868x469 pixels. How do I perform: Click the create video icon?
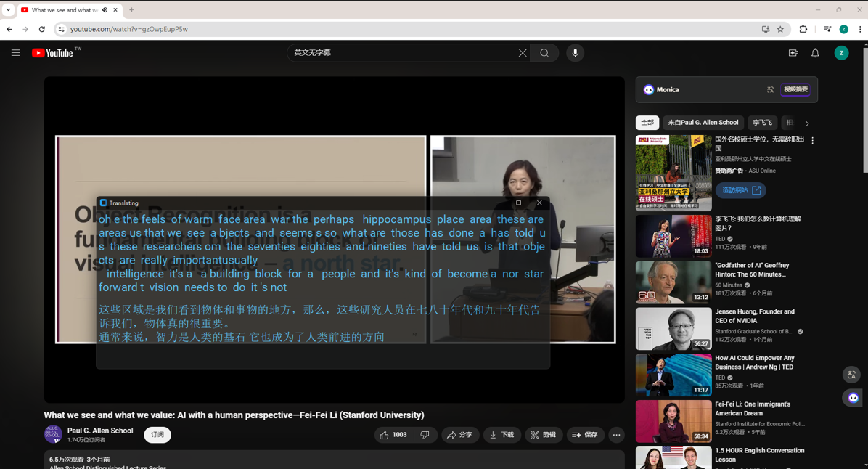click(793, 53)
